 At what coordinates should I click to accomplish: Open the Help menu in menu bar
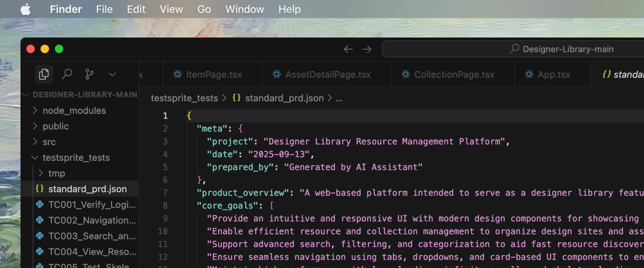289,9
